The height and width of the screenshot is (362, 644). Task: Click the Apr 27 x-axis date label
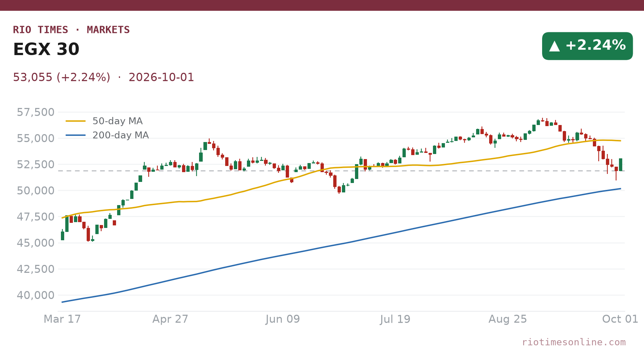pyautogui.click(x=170, y=319)
